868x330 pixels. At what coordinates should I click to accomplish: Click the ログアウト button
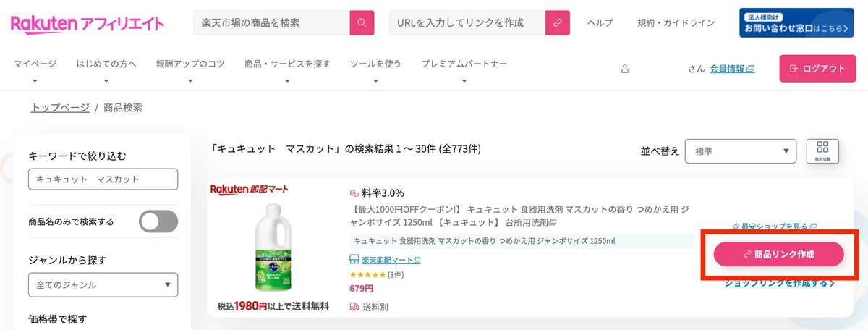(x=817, y=69)
